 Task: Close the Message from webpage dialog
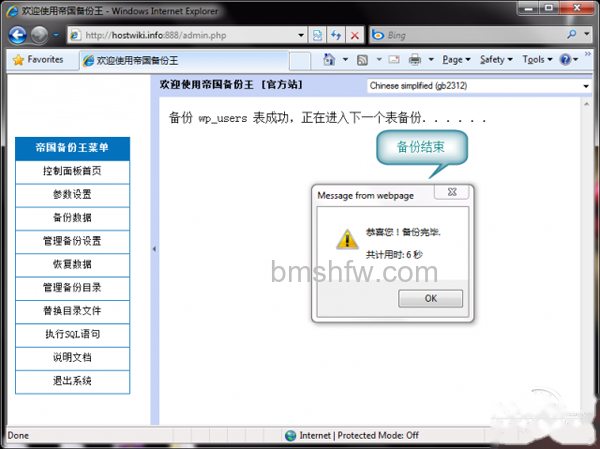452,192
